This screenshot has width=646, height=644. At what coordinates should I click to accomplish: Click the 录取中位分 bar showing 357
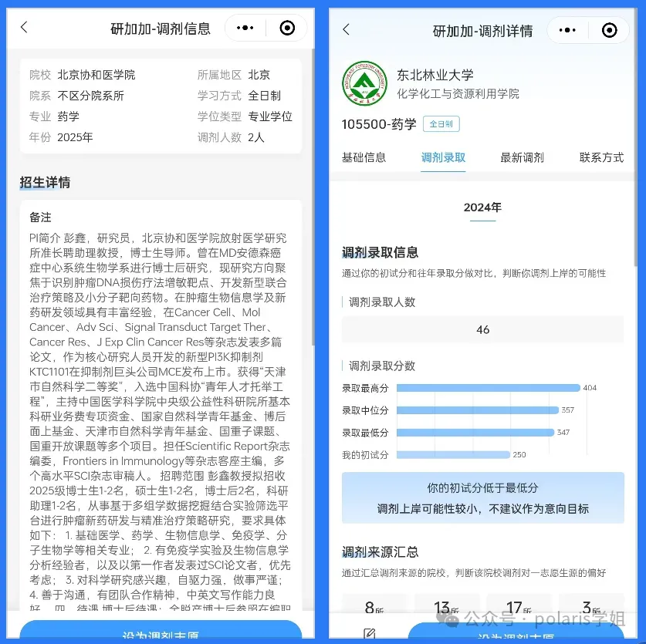[478, 410]
